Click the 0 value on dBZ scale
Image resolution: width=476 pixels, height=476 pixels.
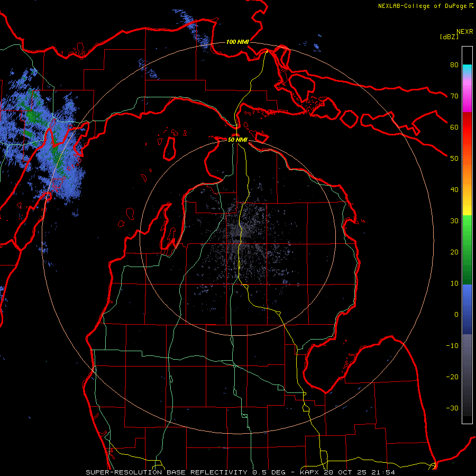(456, 315)
